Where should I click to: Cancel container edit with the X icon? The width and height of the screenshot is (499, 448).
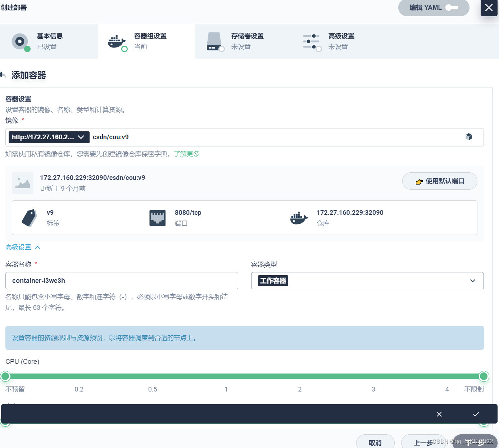coord(439,414)
